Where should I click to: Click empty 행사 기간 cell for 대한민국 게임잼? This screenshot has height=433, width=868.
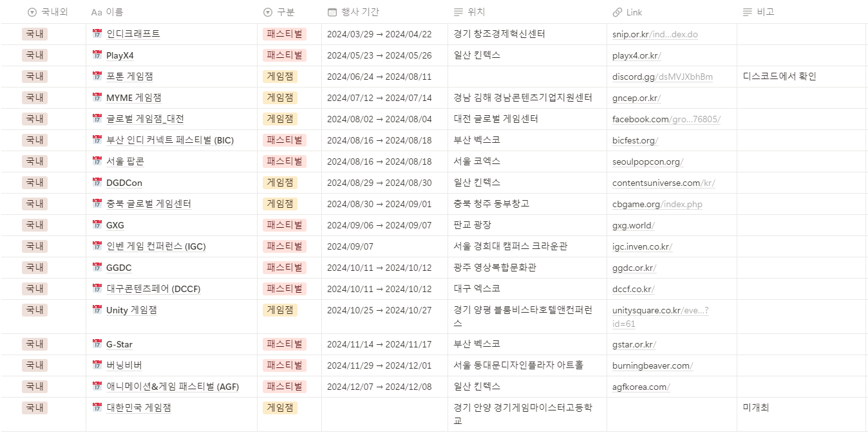(384, 414)
